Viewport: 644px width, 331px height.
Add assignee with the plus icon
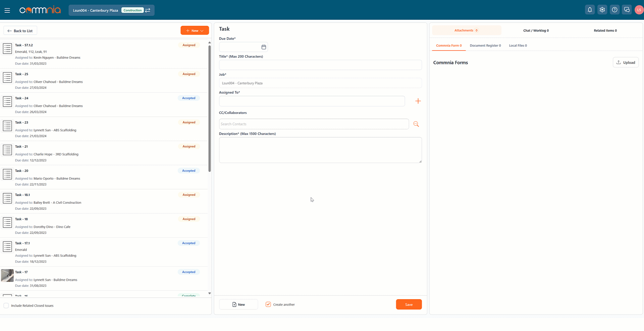pos(418,101)
